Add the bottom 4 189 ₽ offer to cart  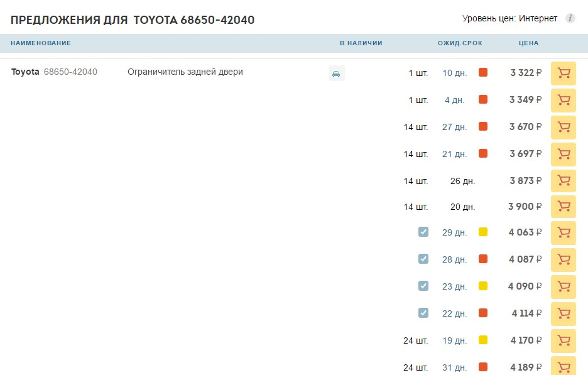[x=563, y=367]
